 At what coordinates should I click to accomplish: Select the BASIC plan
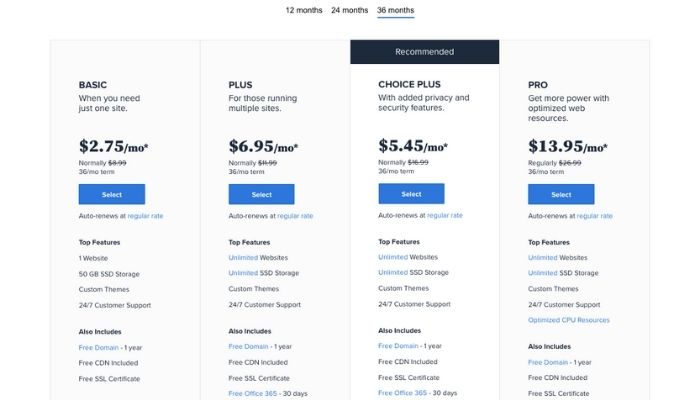coord(112,194)
